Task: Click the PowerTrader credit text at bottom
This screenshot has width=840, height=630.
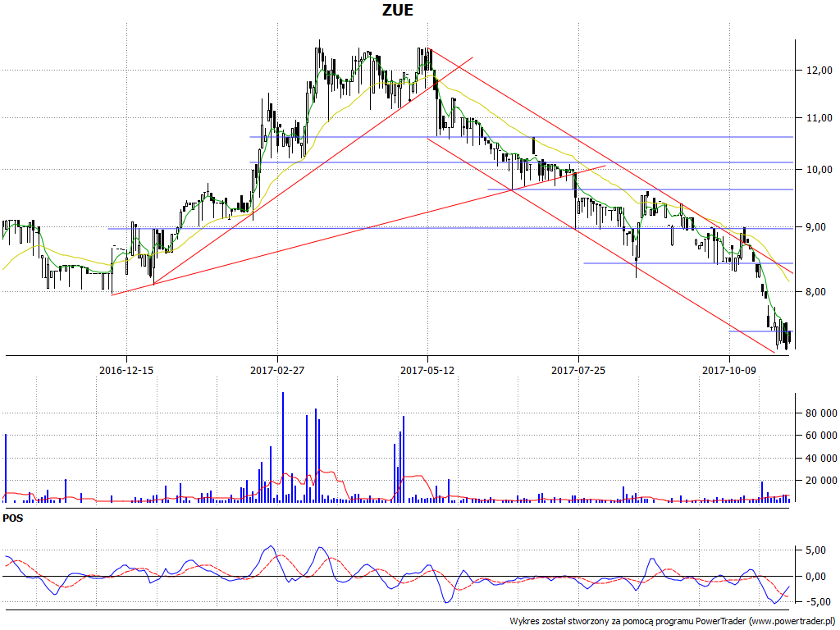Action: coord(673,622)
